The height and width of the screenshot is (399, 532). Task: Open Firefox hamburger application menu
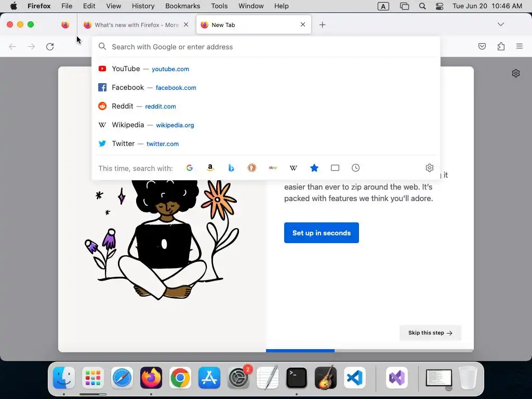(520, 46)
